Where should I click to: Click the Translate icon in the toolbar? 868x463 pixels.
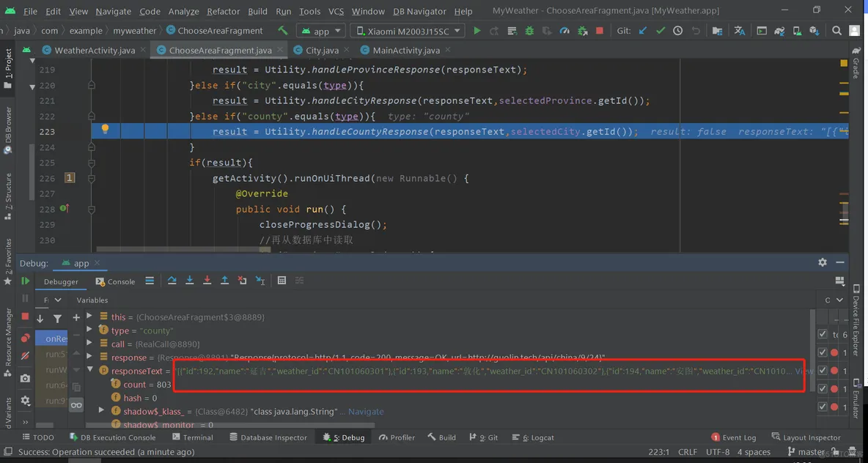pyautogui.click(x=740, y=31)
